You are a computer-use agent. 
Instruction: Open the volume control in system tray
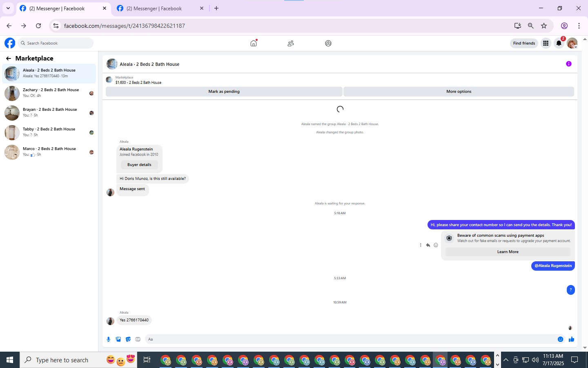535,360
